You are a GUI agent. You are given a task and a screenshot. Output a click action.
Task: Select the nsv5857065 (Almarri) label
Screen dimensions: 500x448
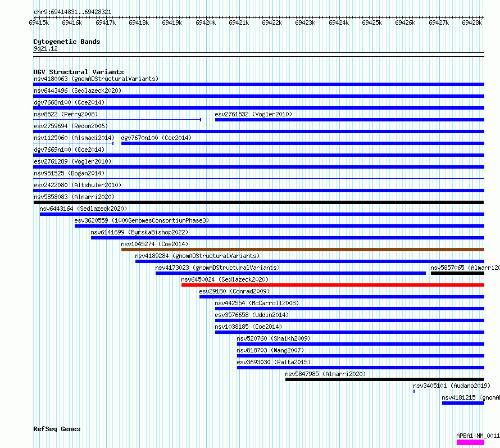pos(465,268)
